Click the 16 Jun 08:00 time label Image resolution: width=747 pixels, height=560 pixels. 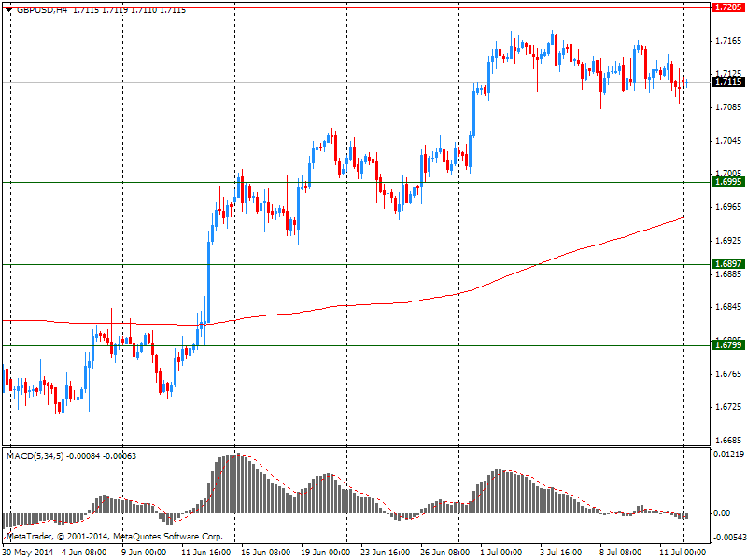coord(265,553)
